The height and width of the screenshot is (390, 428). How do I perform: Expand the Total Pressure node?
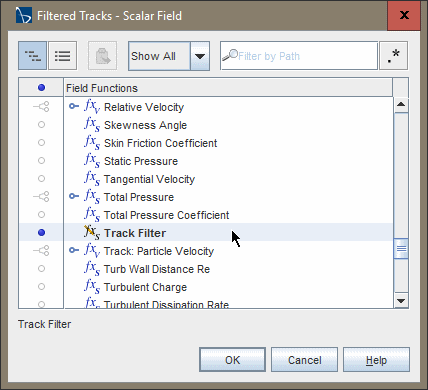point(74,196)
